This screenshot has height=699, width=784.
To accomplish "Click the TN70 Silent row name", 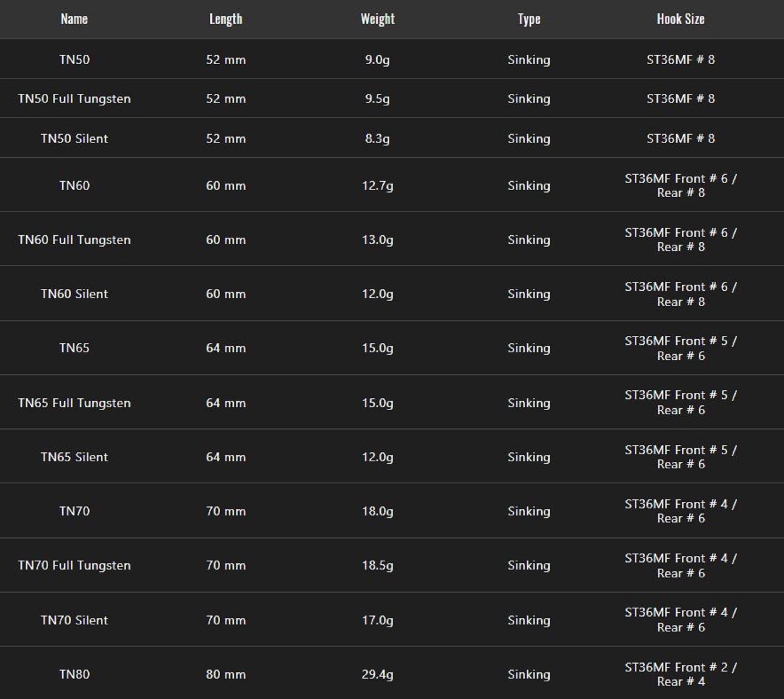I will pos(74,620).
